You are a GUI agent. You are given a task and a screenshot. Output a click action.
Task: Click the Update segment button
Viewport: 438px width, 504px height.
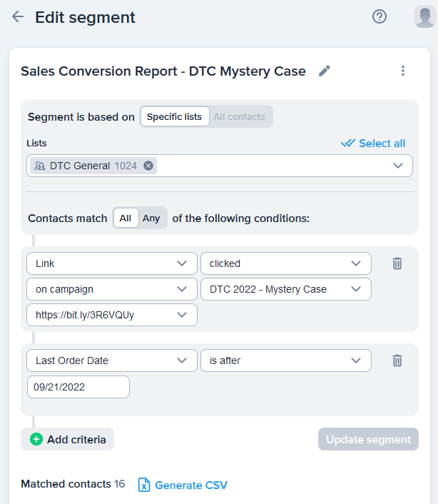pyautogui.click(x=368, y=439)
